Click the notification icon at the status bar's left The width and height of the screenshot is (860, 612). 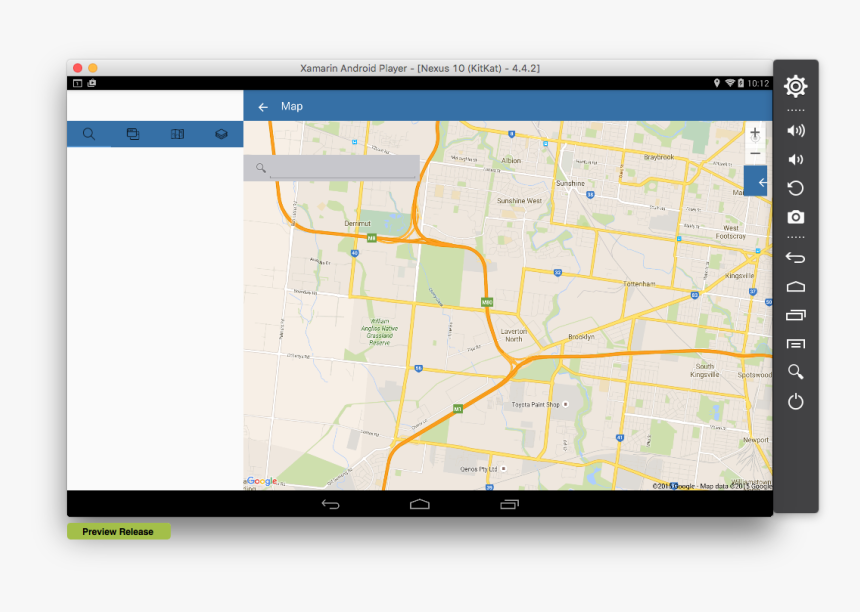point(77,83)
